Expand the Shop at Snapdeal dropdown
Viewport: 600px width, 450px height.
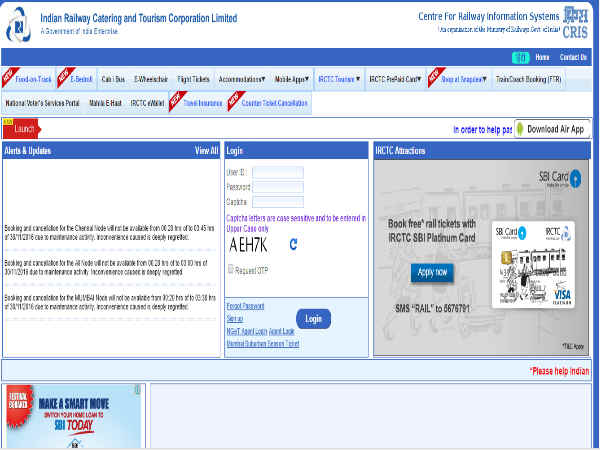point(464,79)
